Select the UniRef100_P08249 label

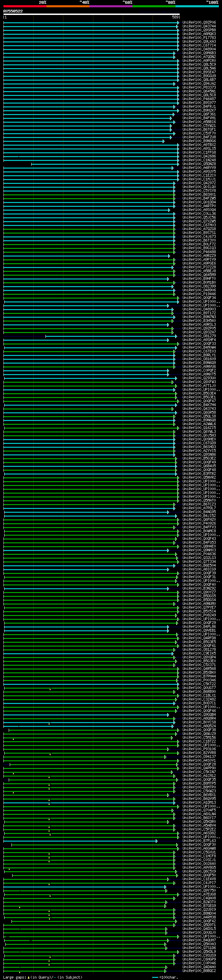pyautogui.click(x=199, y=615)
